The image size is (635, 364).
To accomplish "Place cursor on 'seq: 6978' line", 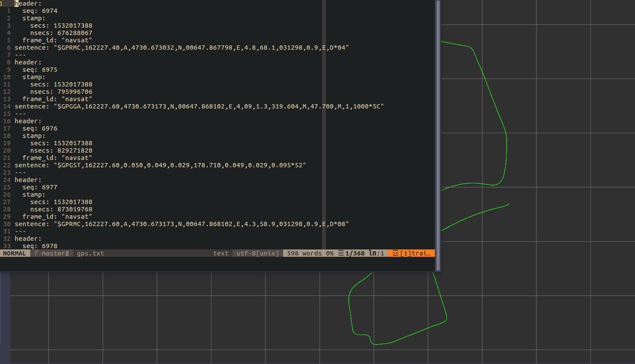I will click(x=40, y=246).
